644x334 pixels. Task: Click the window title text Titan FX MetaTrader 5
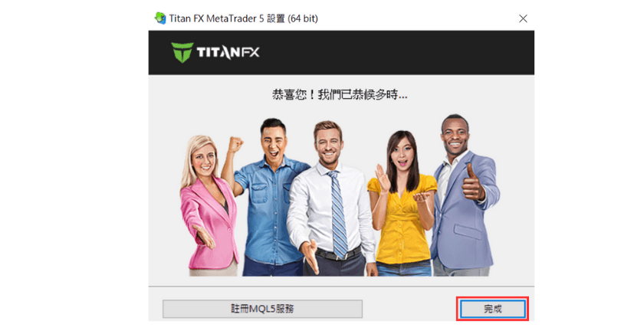point(216,18)
